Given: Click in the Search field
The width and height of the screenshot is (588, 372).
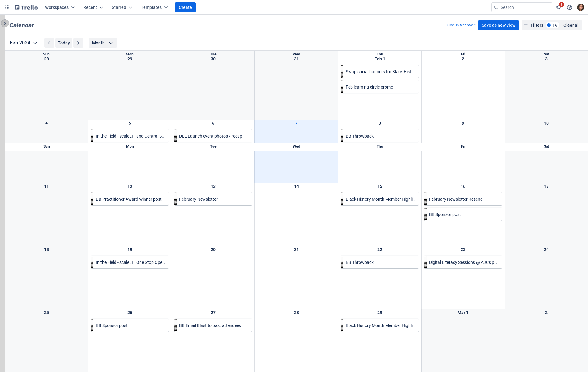Looking at the screenshot, I should [524, 7].
